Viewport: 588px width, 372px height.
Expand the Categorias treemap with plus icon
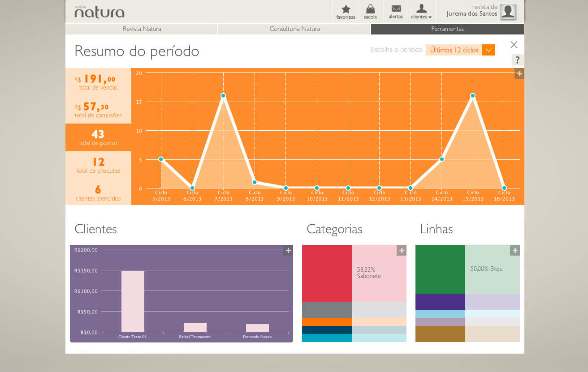402,251
